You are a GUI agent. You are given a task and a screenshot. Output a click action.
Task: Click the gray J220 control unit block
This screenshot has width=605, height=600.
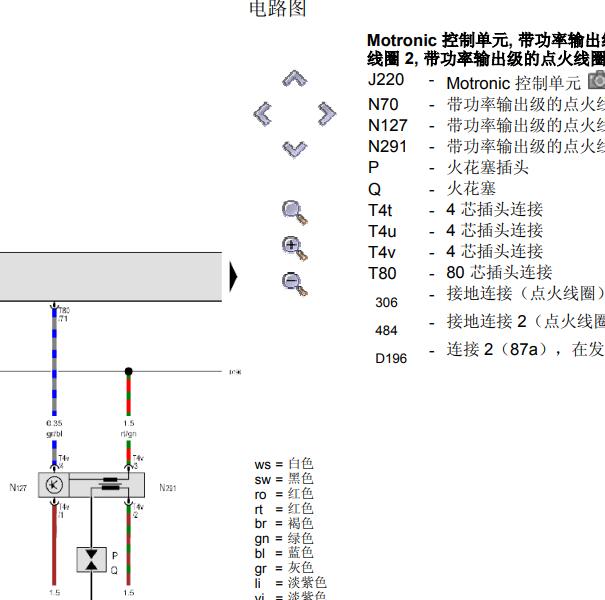click(x=111, y=277)
